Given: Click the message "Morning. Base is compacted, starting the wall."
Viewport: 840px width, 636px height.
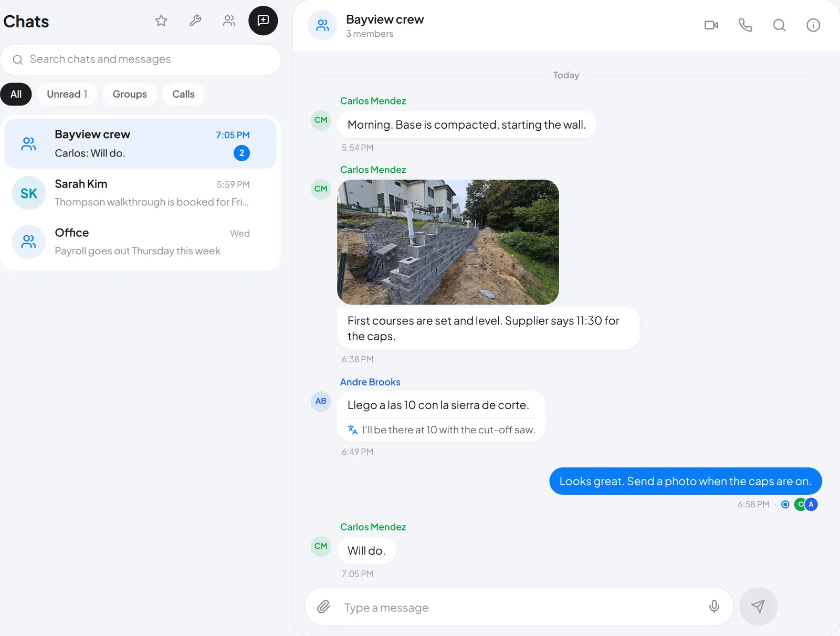Looking at the screenshot, I should [x=467, y=124].
